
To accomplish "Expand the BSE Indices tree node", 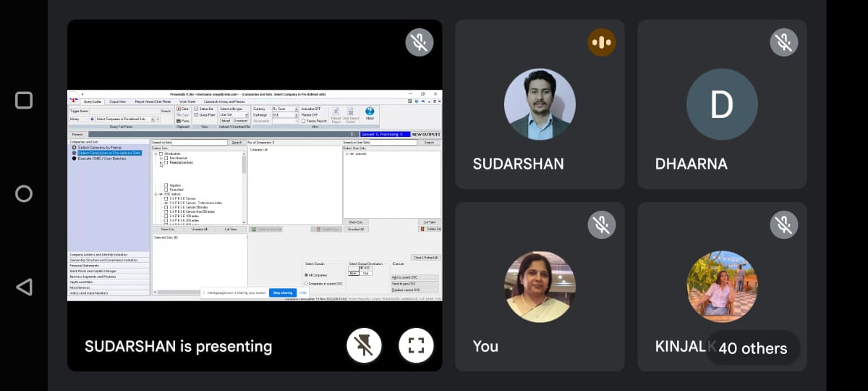I will 156,194.
